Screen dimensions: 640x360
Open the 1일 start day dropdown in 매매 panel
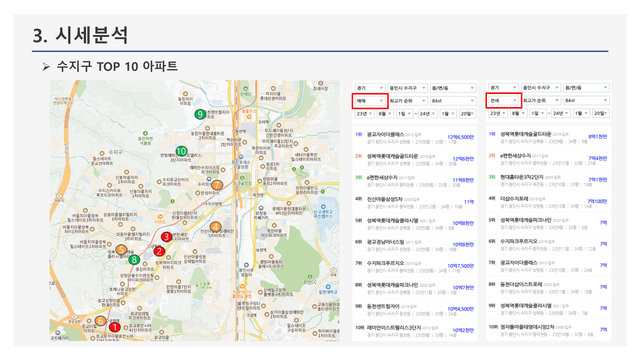[404, 113]
